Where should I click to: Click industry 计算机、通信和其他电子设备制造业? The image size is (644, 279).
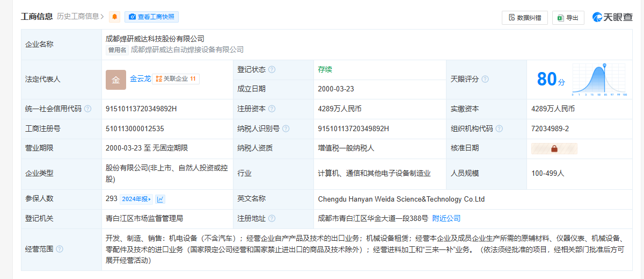pyautogui.click(x=375, y=174)
